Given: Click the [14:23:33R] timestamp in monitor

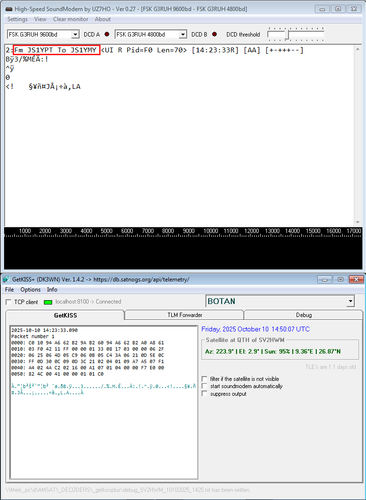Looking at the screenshot, I should [215, 50].
